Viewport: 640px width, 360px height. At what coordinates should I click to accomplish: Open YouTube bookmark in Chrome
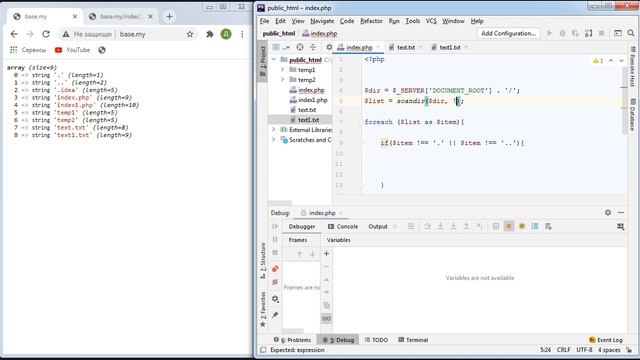pos(73,50)
